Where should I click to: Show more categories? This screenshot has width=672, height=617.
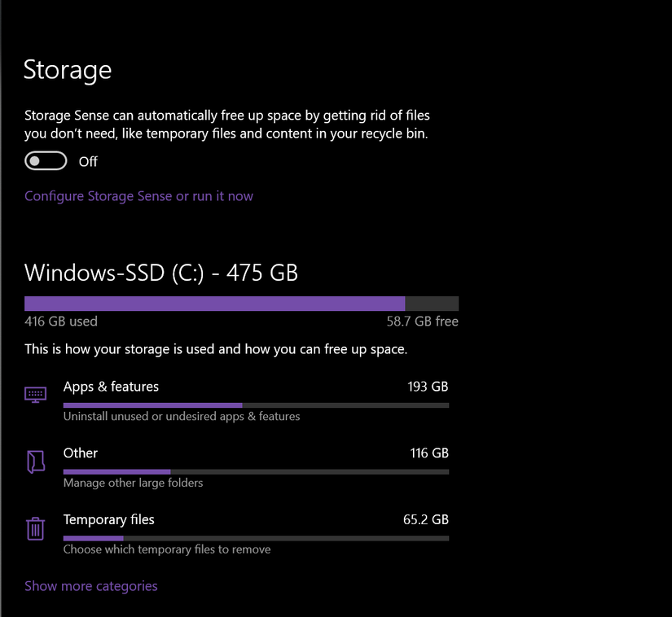tap(90, 585)
